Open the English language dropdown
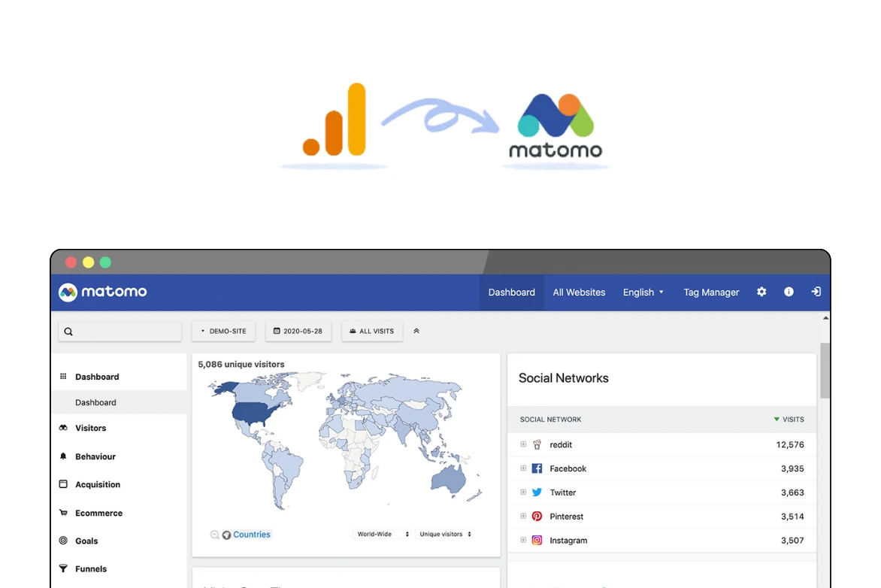The height and width of the screenshot is (588, 881). coord(643,292)
